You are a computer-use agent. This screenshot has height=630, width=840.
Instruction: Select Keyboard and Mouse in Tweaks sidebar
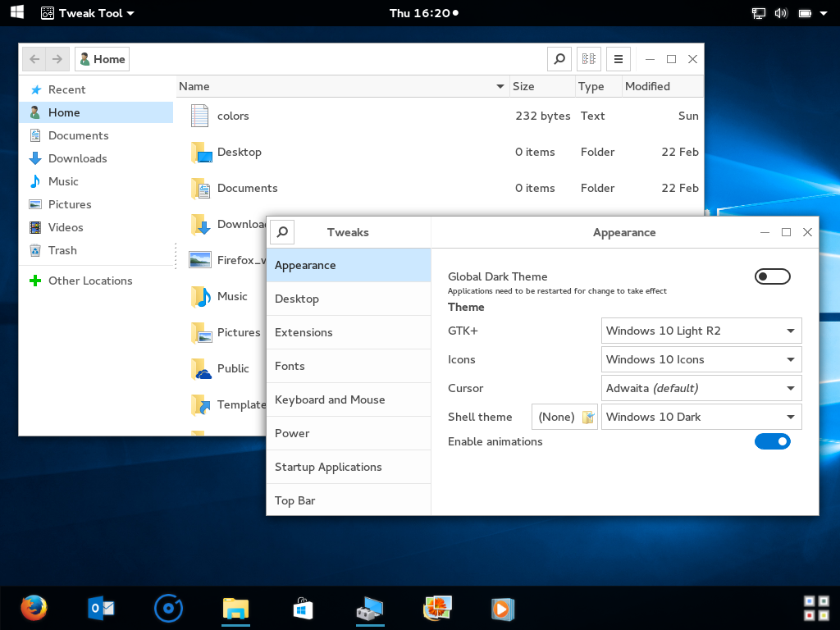pos(348,399)
